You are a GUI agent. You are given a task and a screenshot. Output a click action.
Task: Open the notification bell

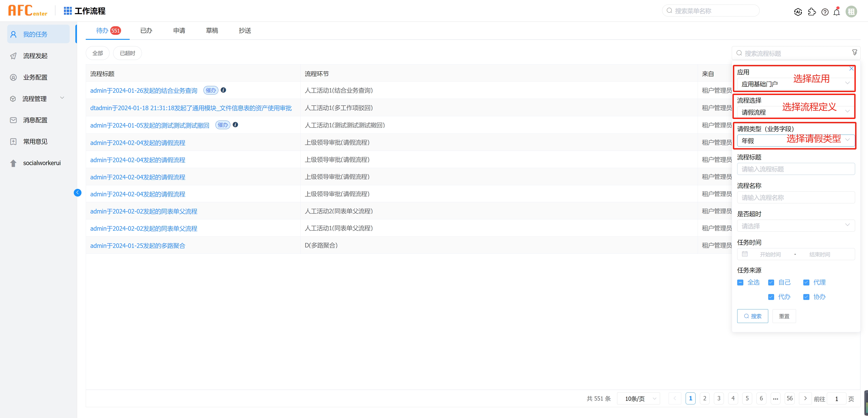pyautogui.click(x=837, y=12)
